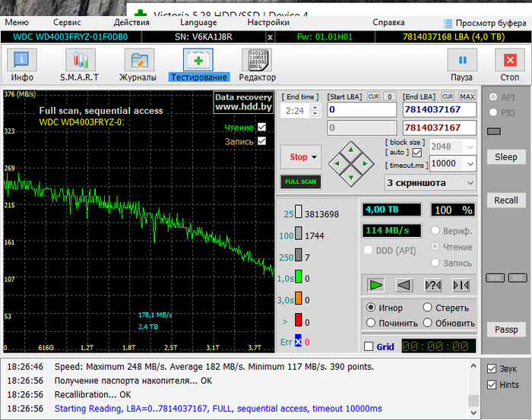
Task: Toggle the Чтение graph checkbox
Action: (262, 128)
